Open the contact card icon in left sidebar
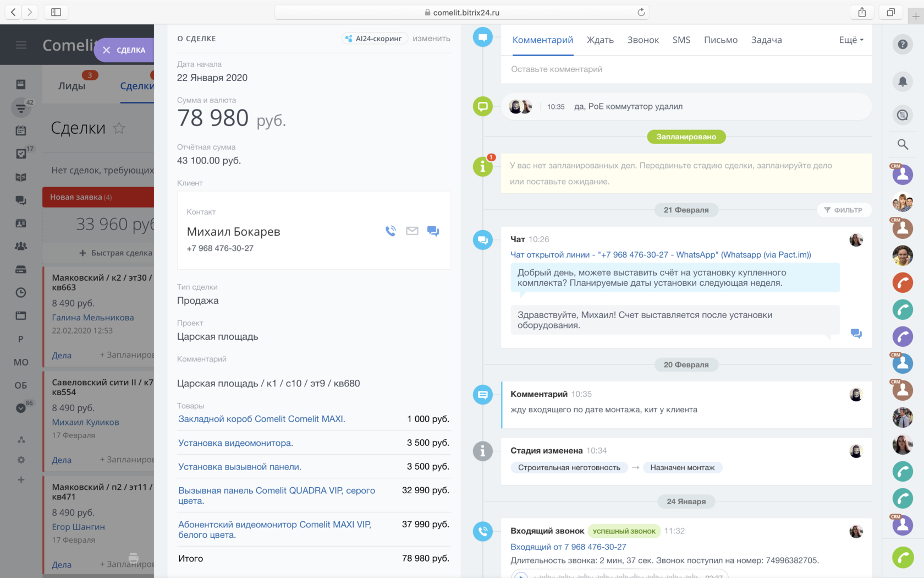The width and height of the screenshot is (924, 578). pyautogui.click(x=21, y=223)
